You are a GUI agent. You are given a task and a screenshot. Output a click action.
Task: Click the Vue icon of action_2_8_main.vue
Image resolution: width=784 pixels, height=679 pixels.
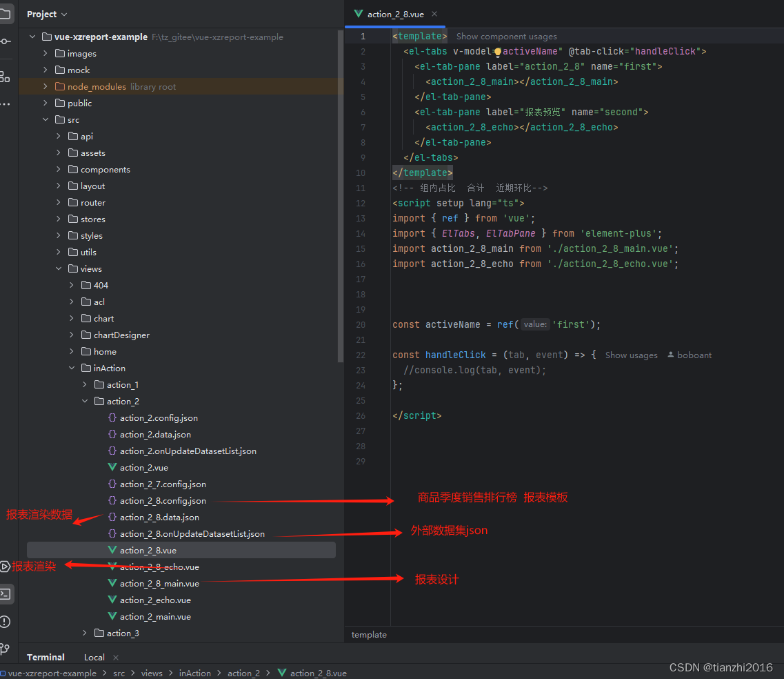pos(112,584)
